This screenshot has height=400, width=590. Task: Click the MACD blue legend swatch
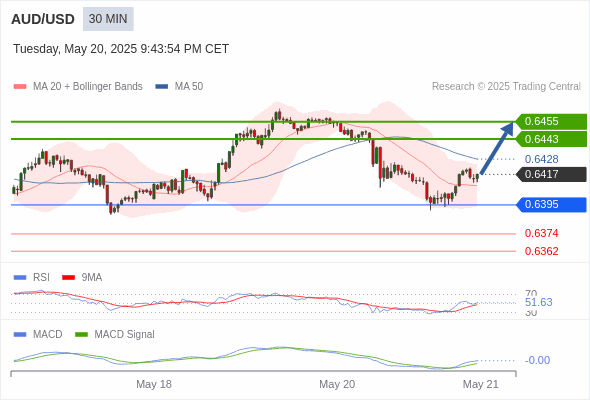[20, 335]
